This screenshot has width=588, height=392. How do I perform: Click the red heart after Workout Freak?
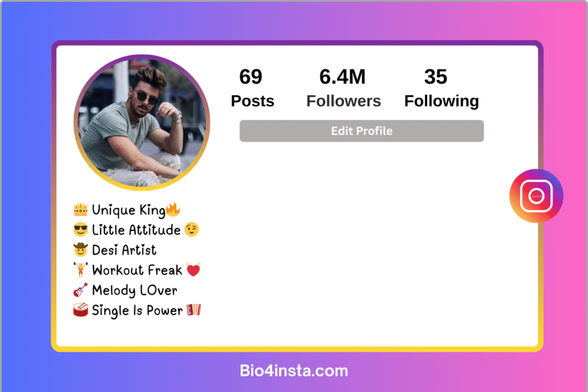(194, 270)
